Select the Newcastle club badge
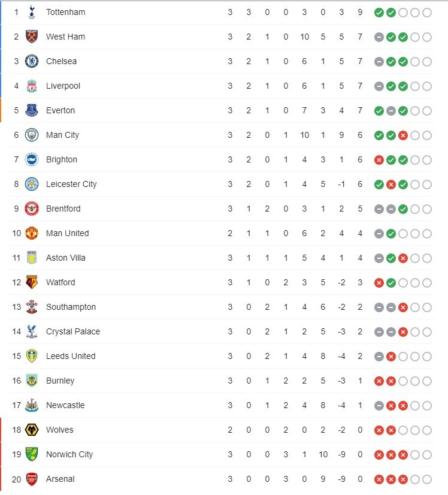 click(x=31, y=405)
